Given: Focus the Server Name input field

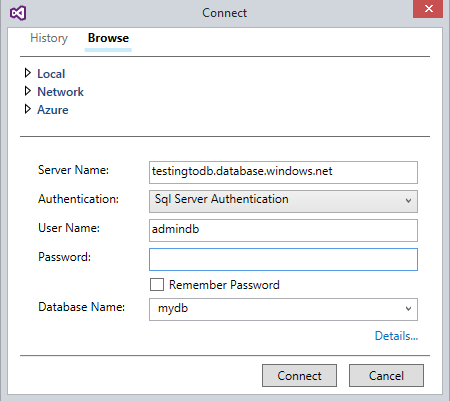Looking at the screenshot, I should pos(283,172).
